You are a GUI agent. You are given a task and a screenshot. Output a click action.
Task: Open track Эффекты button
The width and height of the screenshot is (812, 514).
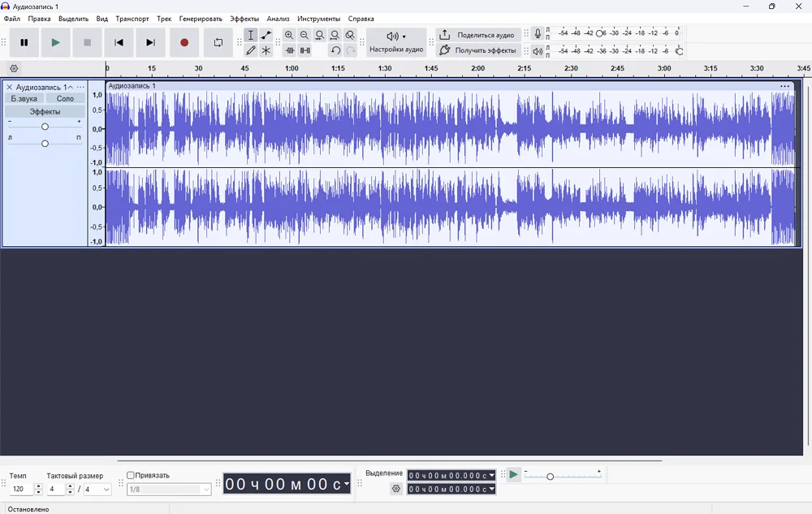click(45, 111)
